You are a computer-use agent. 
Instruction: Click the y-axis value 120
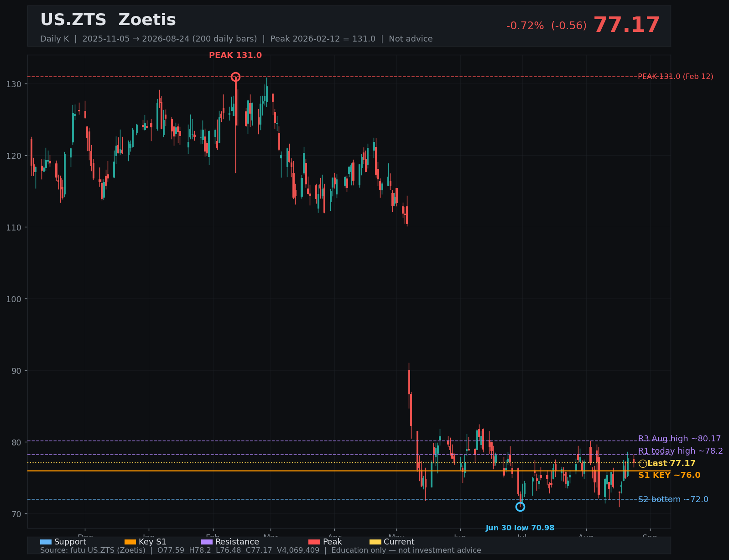coord(14,156)
